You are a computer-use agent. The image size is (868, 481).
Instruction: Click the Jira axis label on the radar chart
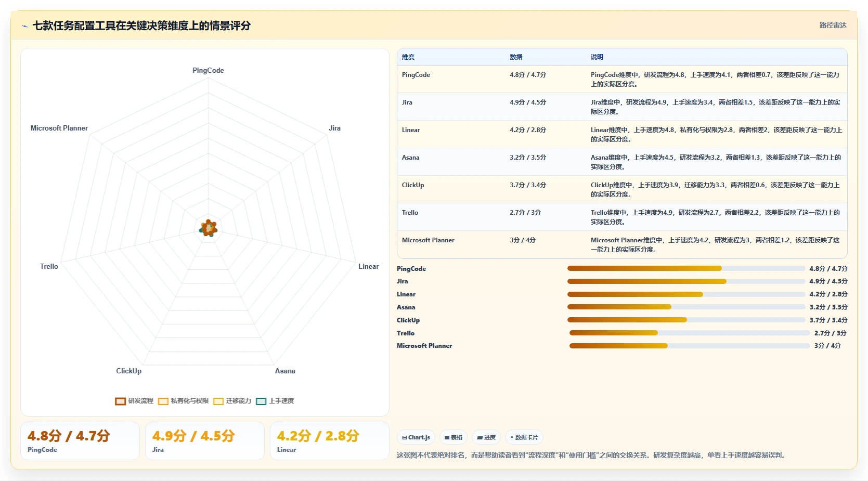click(x=334, y=128)
